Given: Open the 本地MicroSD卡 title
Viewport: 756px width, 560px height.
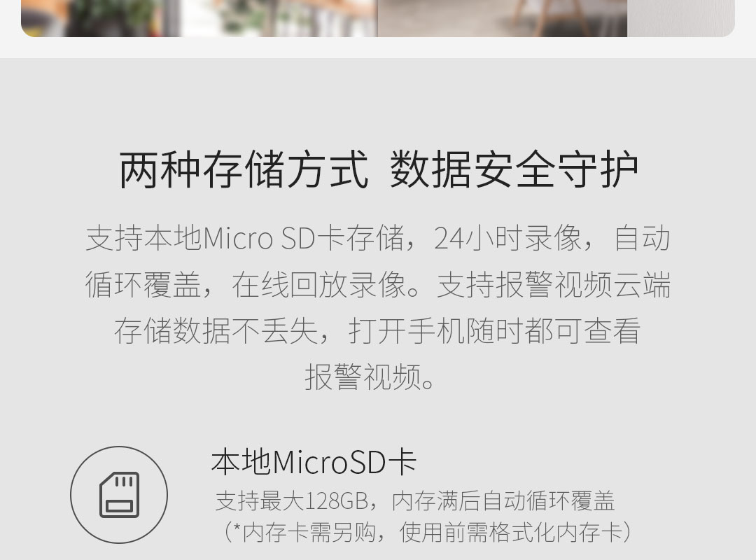Looking at the screenshot, I should click(314, 462).
